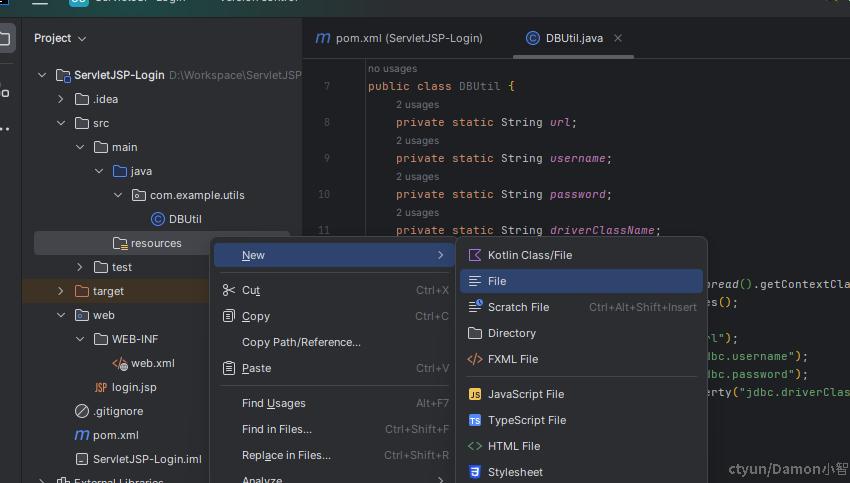Click the TS TypeScript File icon
The height and width of the screenshot is (483, 850).
[x=475, y=420]
